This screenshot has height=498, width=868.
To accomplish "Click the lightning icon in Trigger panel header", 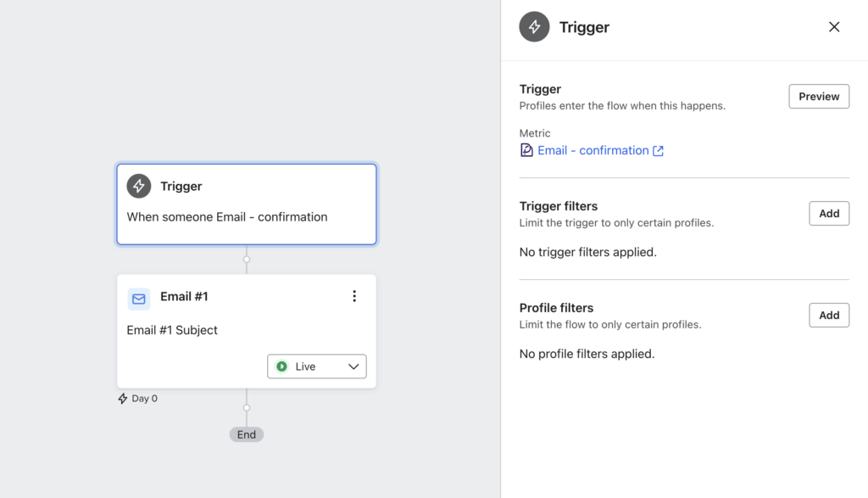I will (534, 27).
